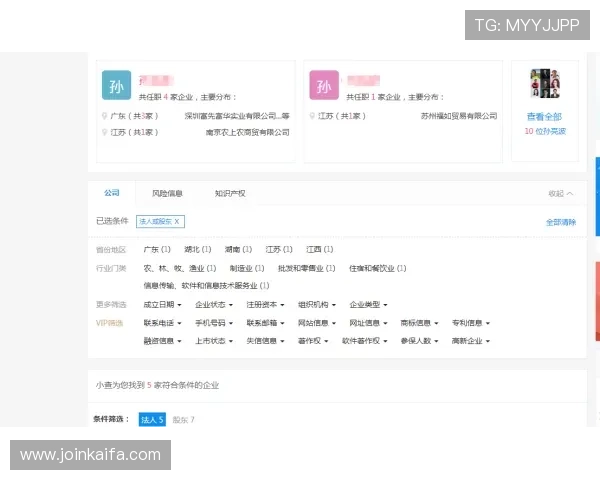Open the 商标信息 VIP dropdown
600x480 pixels.
pos(419,323)
